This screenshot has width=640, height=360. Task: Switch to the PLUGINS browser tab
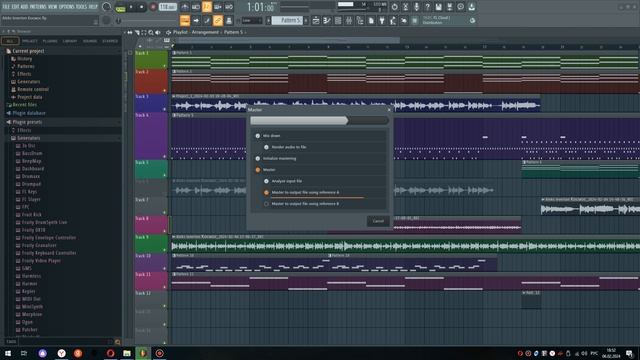pyautogui.click(x=50, y=41)
